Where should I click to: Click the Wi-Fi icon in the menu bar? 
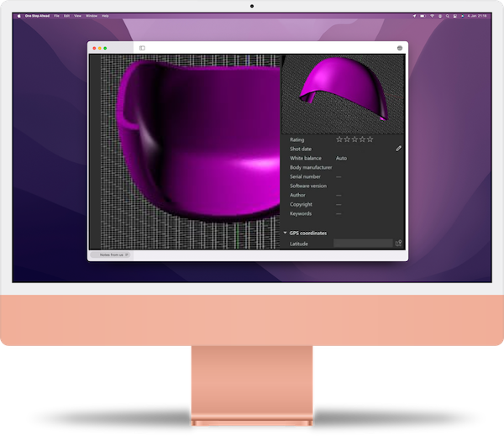point(432,16)
